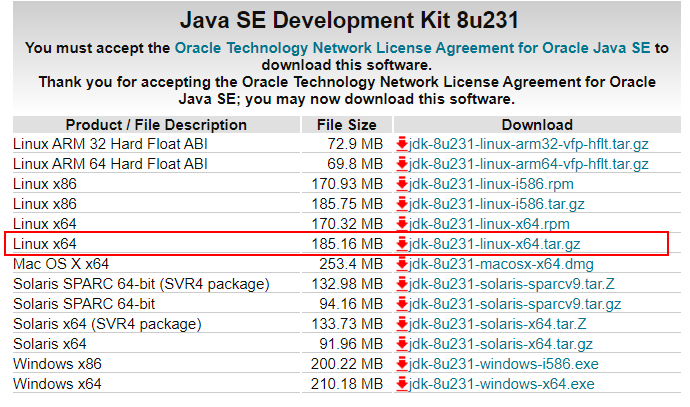The height and width of the screenshot is (407, 690).
Task: Click the 133.73 MB file size cell
Action: point(347,324)
